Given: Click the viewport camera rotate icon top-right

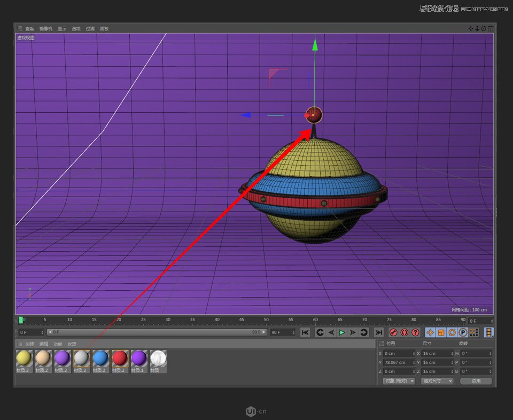Looking at the screenshot, I should point(483,28).
